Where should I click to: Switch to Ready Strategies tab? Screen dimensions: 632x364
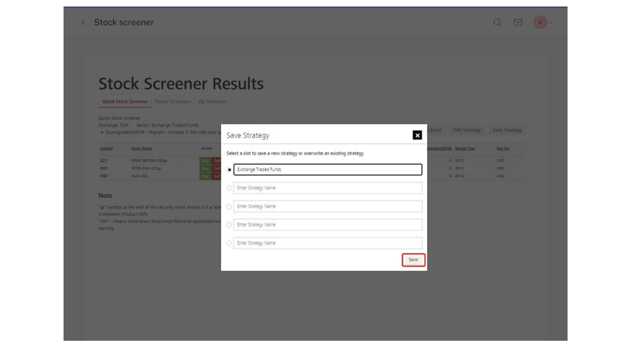(x=173, y=102)
